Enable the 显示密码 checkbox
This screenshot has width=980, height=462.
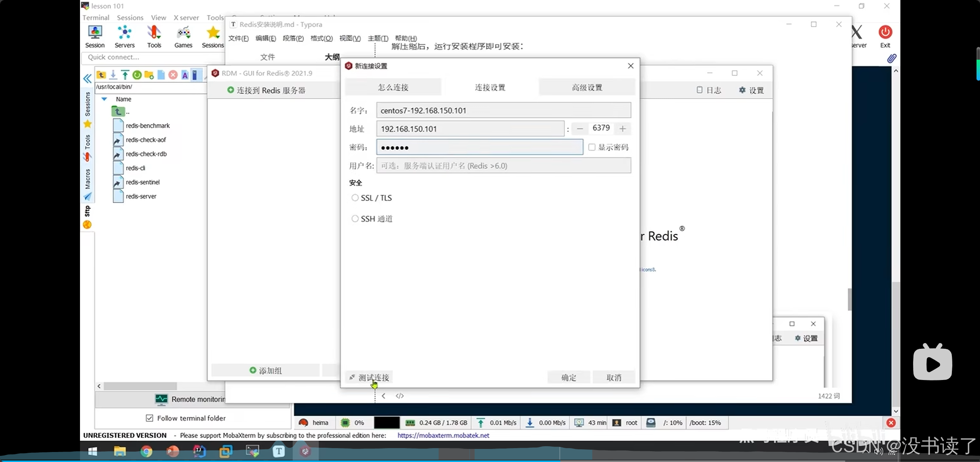pyautogui.click(x=592, y=147)
